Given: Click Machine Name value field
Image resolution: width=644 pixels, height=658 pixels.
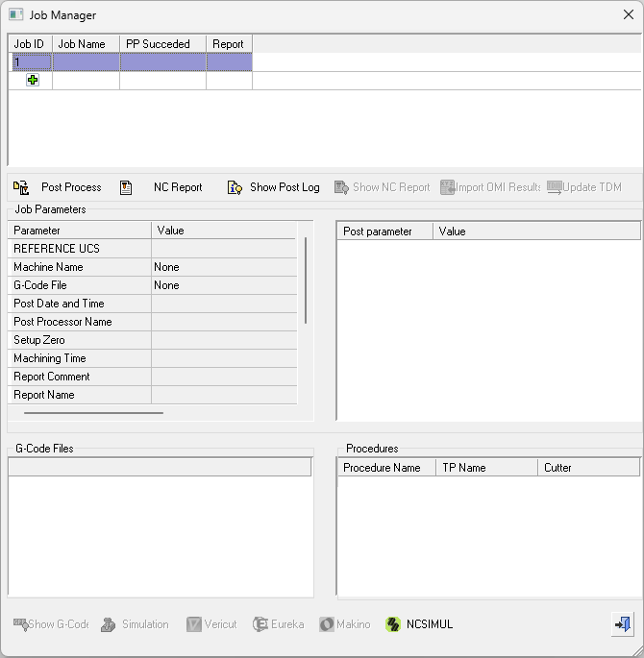Looking at the screenshot, I should (224, 267).
